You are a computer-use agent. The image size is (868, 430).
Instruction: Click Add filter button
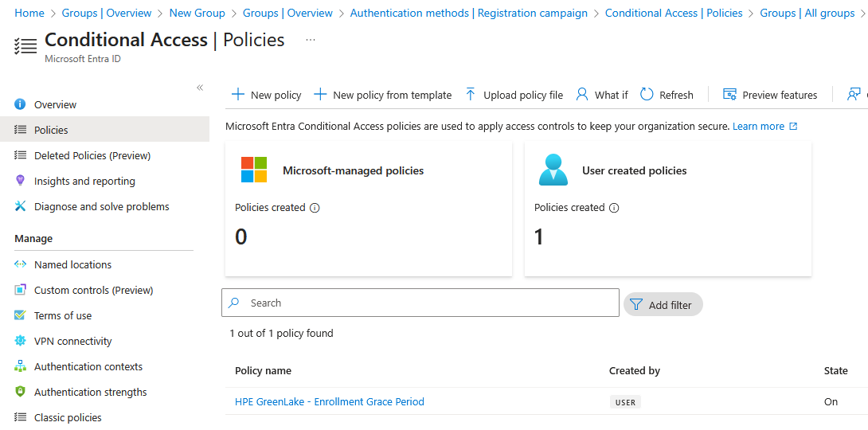(663, 304)
